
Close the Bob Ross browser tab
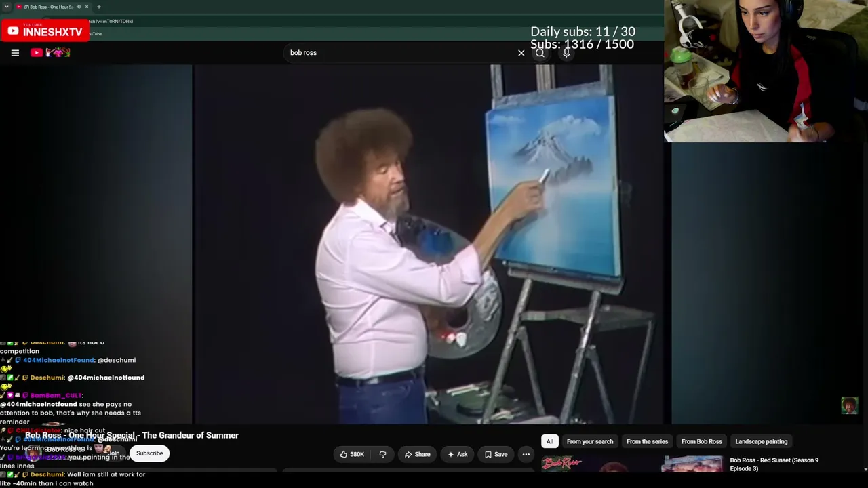point(87,7)
